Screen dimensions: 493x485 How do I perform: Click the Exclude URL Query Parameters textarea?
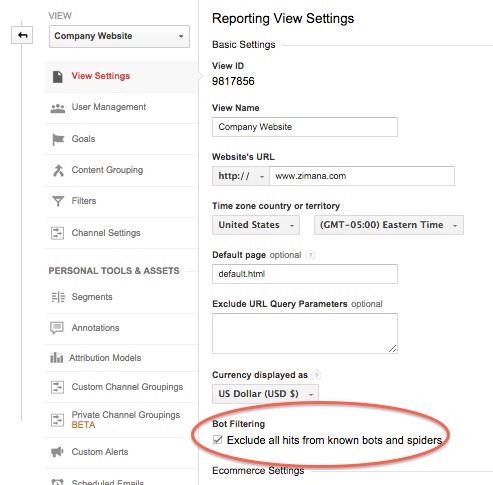(x=305, y=333)
